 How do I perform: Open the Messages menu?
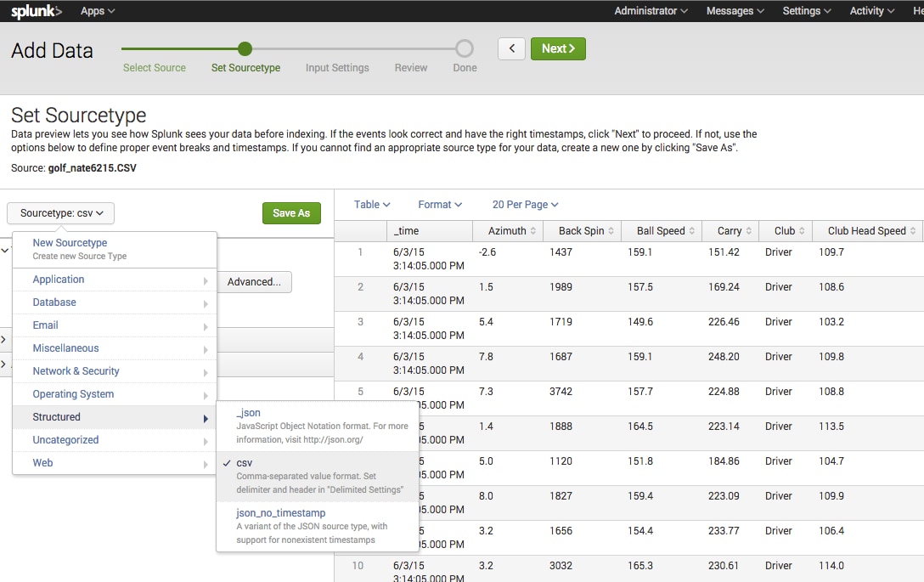735,11
